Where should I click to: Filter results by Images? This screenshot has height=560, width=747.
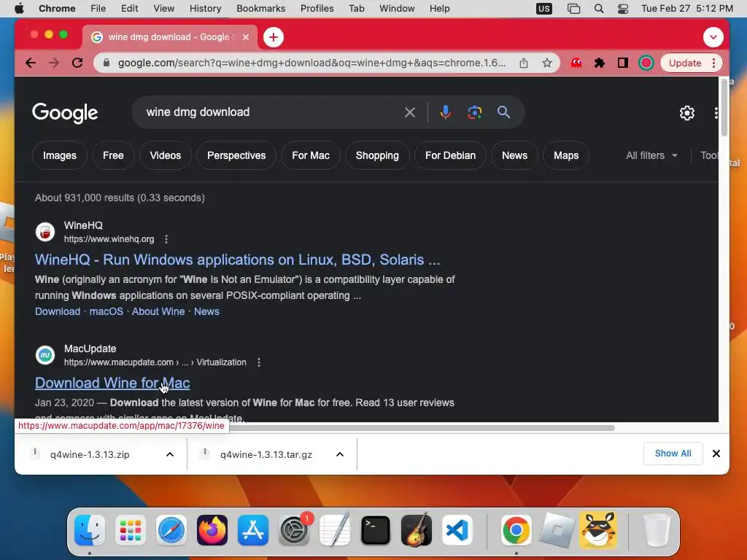coord(60,156)
